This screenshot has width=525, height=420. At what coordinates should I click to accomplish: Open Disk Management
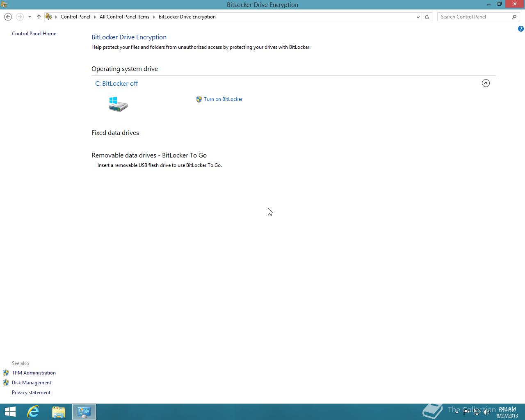(32, 383)
